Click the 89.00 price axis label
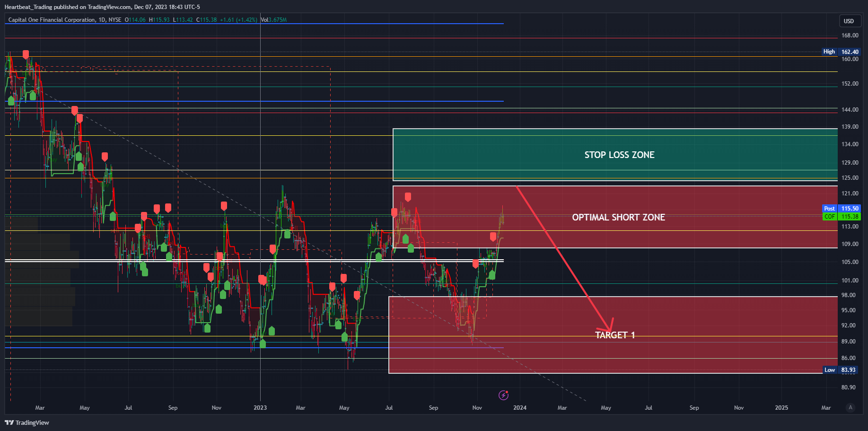Screen dimensions: 868x431 [848, 342]
